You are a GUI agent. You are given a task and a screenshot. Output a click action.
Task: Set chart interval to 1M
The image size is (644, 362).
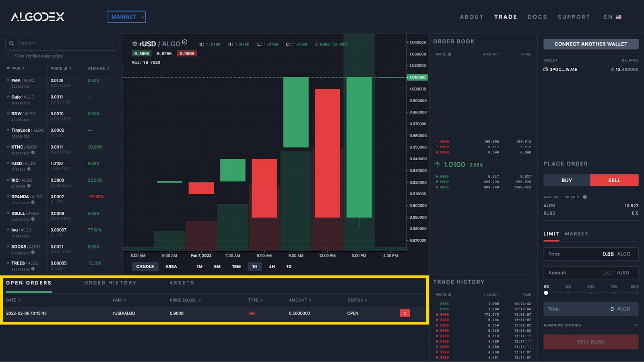[x=200, y=267]
